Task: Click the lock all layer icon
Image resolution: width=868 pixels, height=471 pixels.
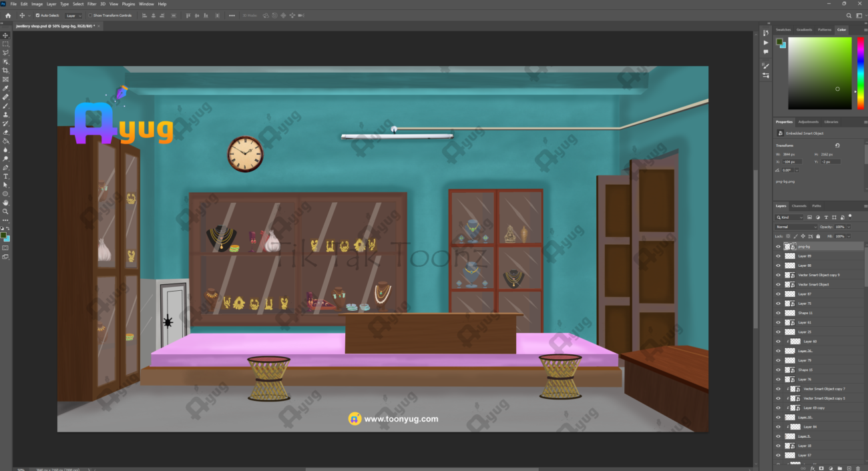Action: (x=818, y=236)
